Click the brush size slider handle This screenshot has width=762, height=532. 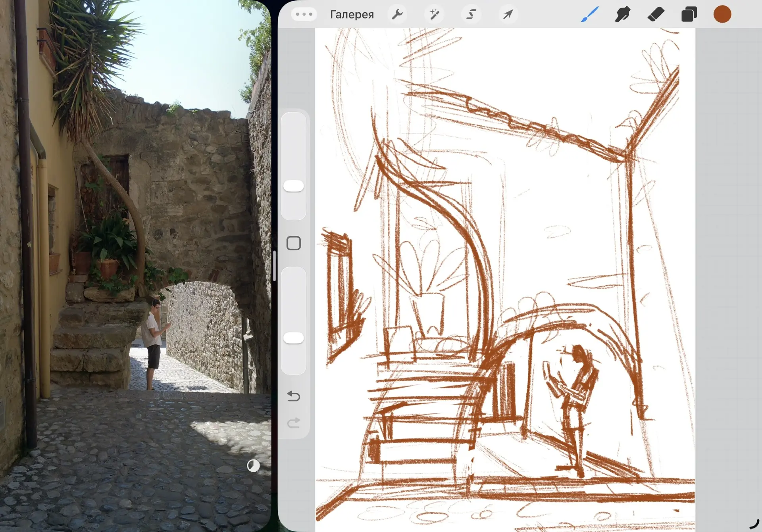pos(294,186)
